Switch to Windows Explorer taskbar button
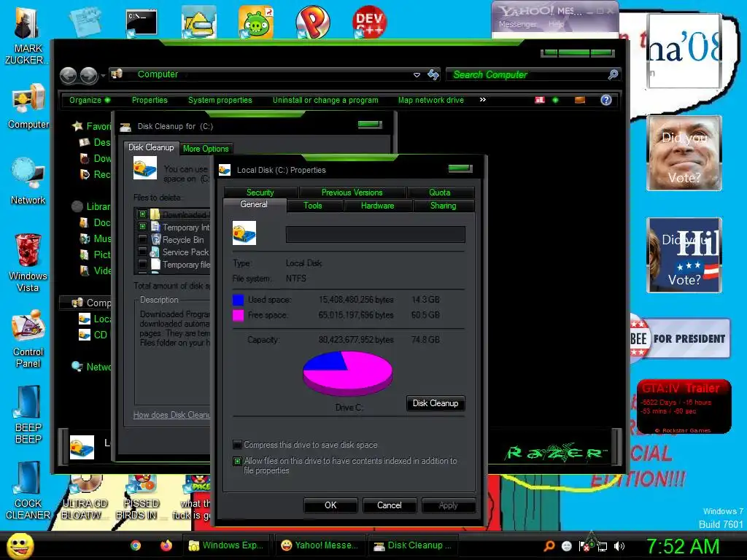Image resolution: width=747 pixels, height=560 pixels. click(x=226, y=545)
